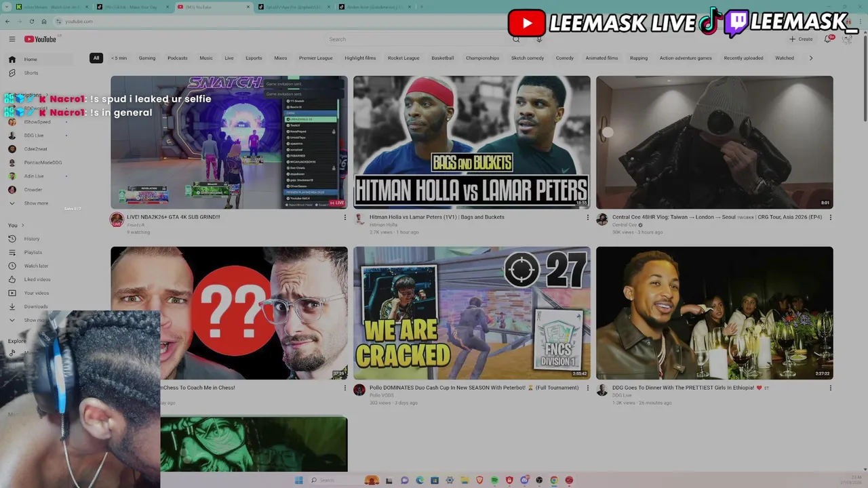Go to YouTube logo home link

(x=40, y=39)
